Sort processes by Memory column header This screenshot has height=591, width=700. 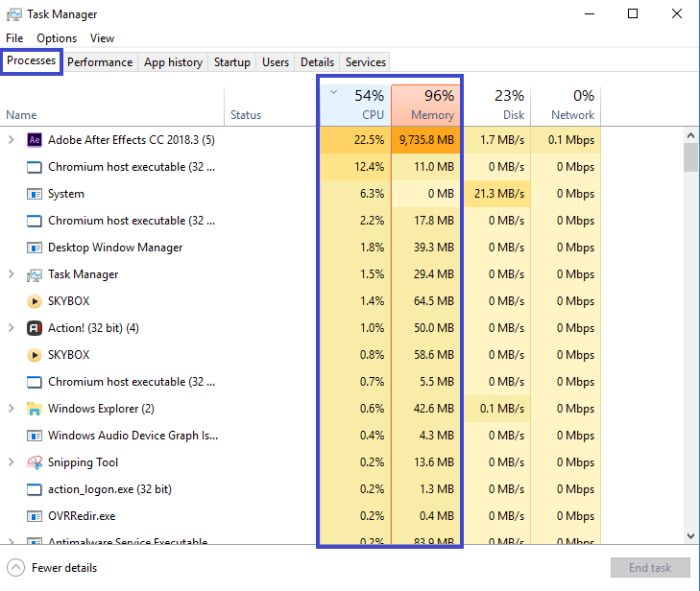click(x=426, y=105)
